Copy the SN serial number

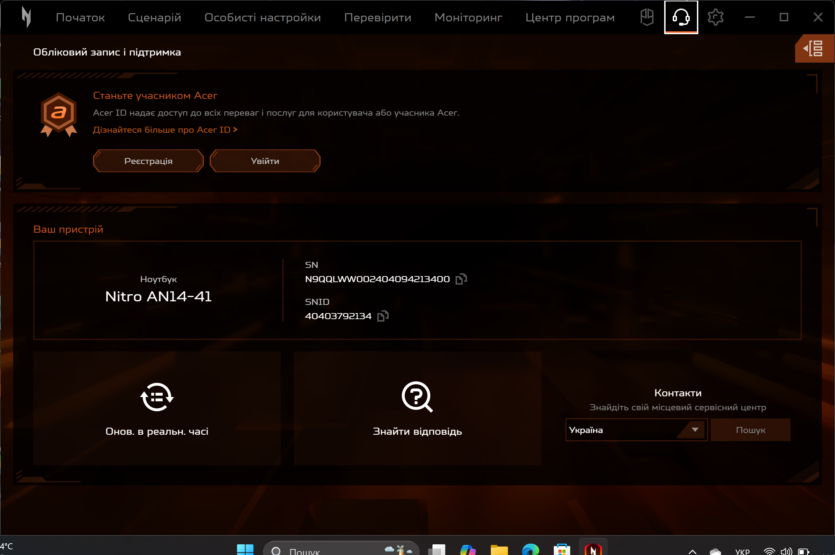(461, 279)
